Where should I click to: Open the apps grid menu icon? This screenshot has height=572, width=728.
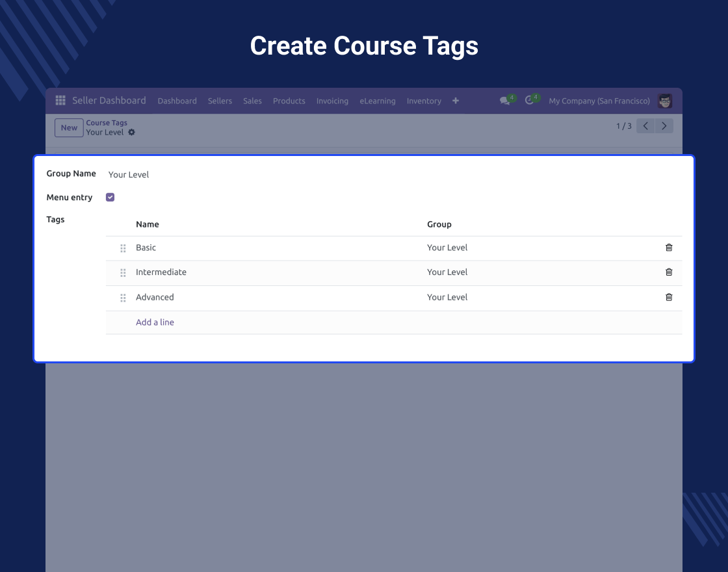(x=60, y=101)
